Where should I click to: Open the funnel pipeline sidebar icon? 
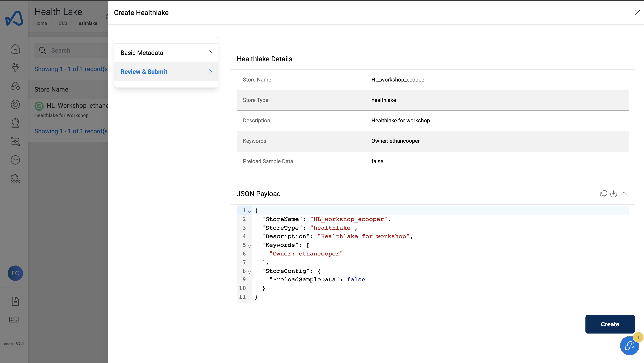pyautogui.click(x=15, y=68)
